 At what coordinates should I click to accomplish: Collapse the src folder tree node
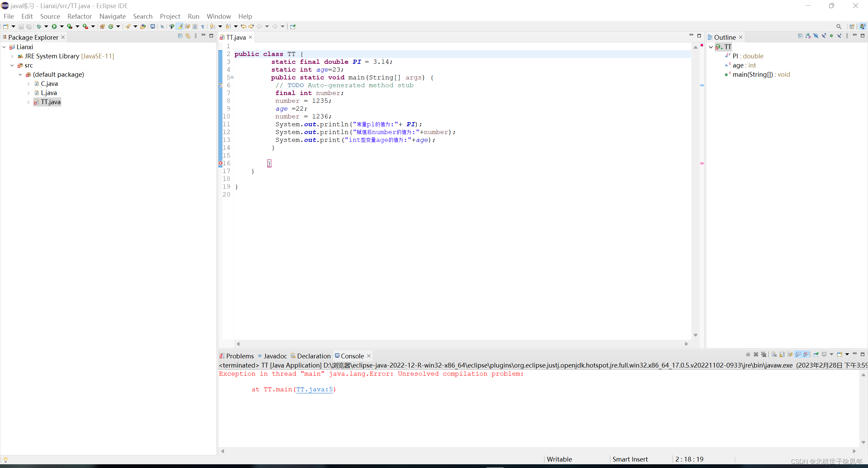(12, 65)
